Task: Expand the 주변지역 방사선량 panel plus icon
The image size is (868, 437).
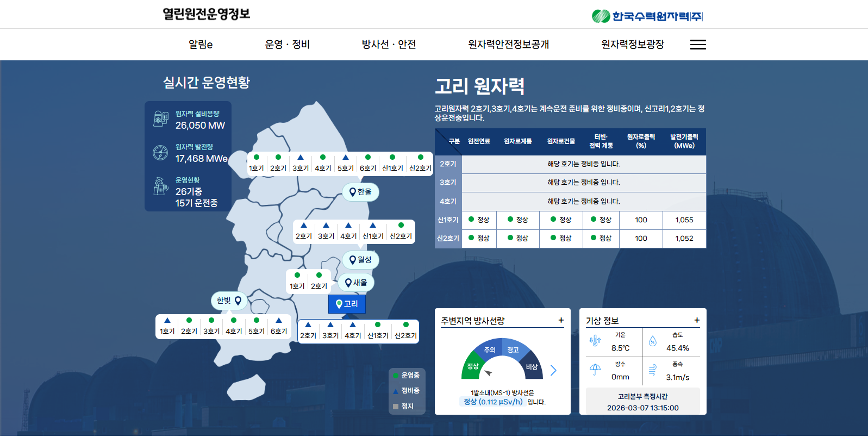Action: pyautogui.click(x=561, y=320)
